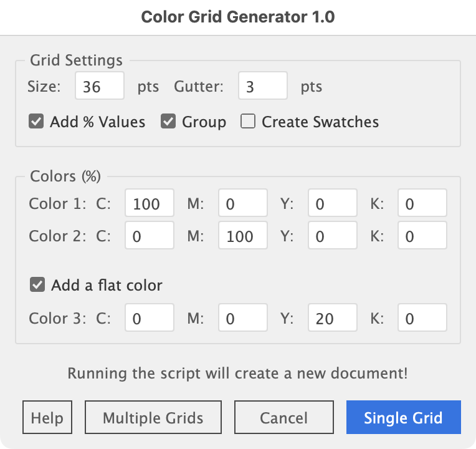The height and width of the screenshot is (449, 476).
Task: Click Color 2 cyan value field
Action: 150,236
